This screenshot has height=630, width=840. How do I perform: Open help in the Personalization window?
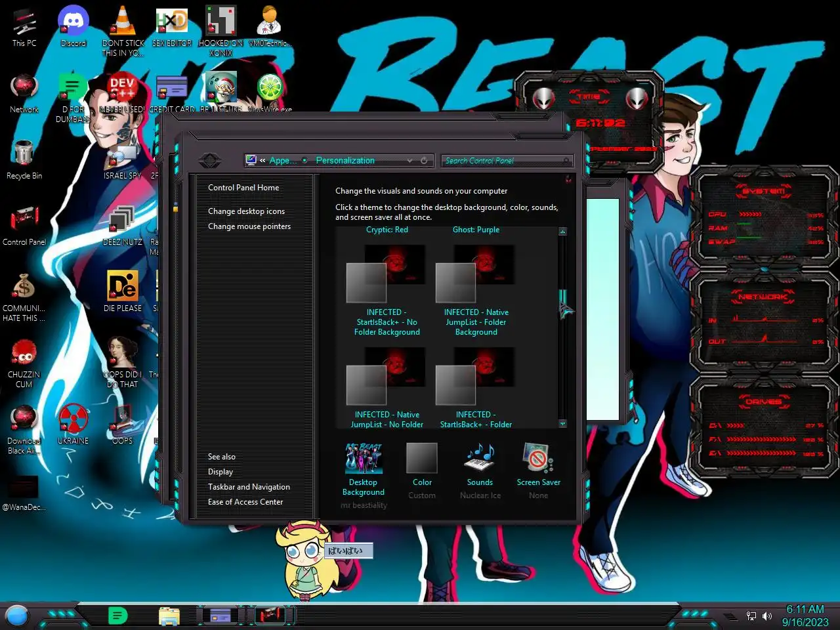coord(568,179)
